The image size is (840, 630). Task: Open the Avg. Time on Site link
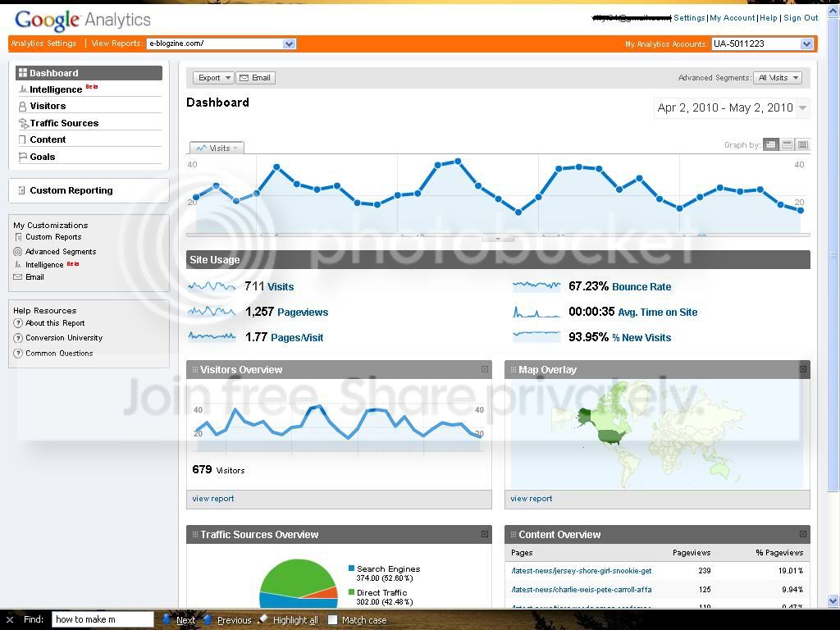click(657, 313)
